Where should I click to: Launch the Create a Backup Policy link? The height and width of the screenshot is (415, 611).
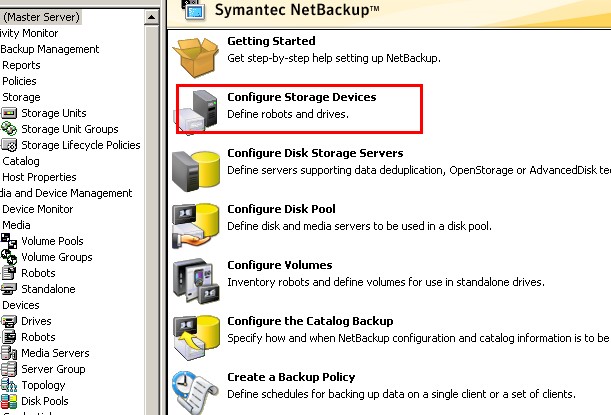[x=291, y=378]
